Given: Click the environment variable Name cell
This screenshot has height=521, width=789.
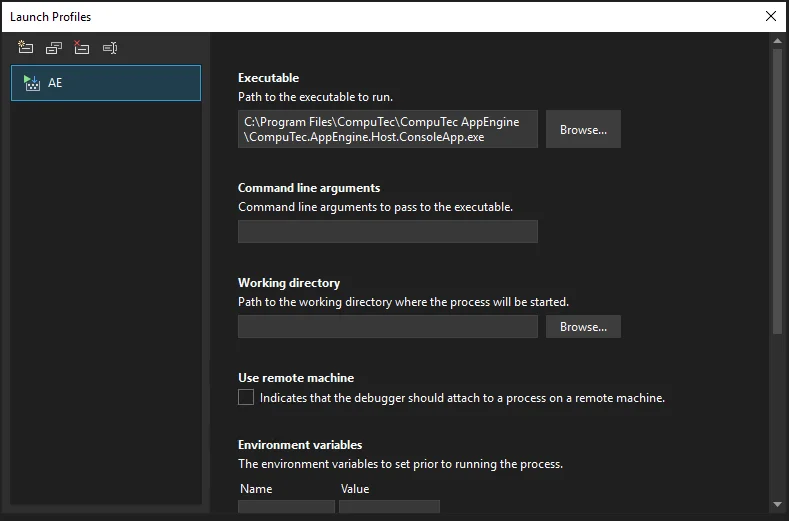Looking at the screenshot, I should [286, 507].
